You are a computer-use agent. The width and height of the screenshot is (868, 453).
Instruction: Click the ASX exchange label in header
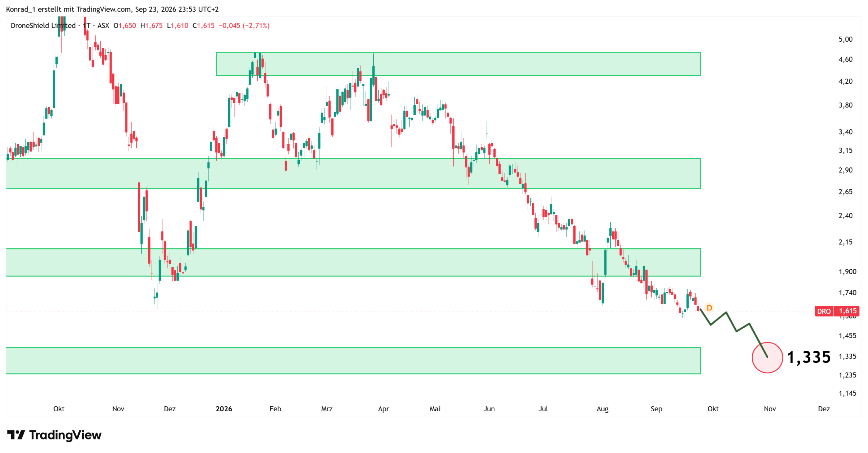coord(103,26)
